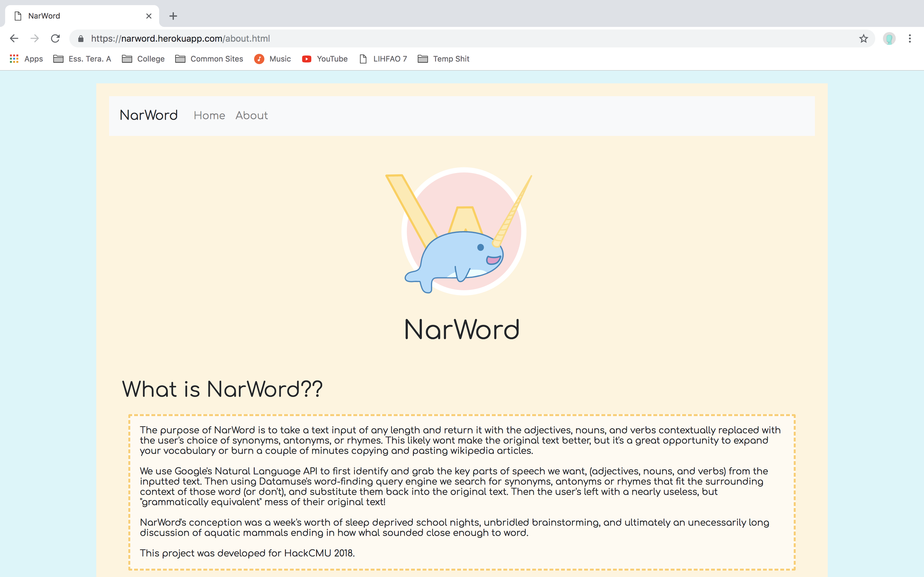Click the padlock site info icon
The image size is (924, 577).
click(81, 38)
